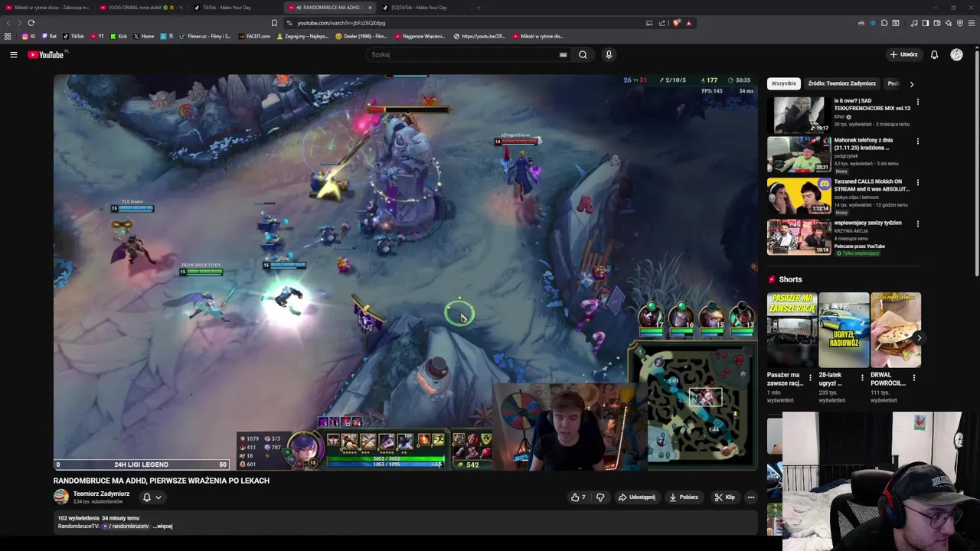Open a new browser tab with plus
This screenshot has width=980, height=551.
coord(478,8)
